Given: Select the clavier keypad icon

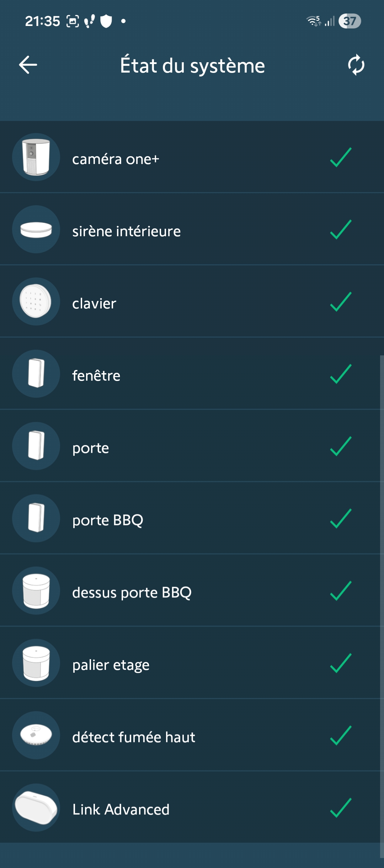Looking at the screenshot, I should click(x=36, y=302).
